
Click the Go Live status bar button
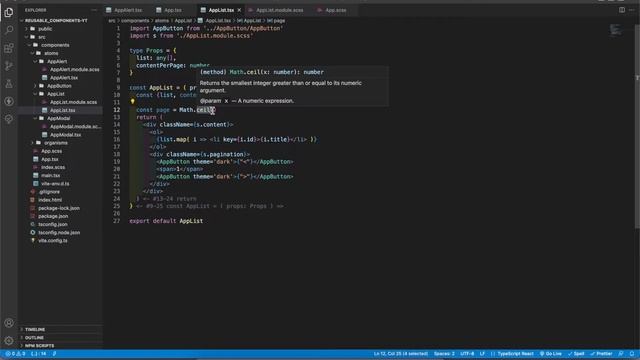pos(551,354)
